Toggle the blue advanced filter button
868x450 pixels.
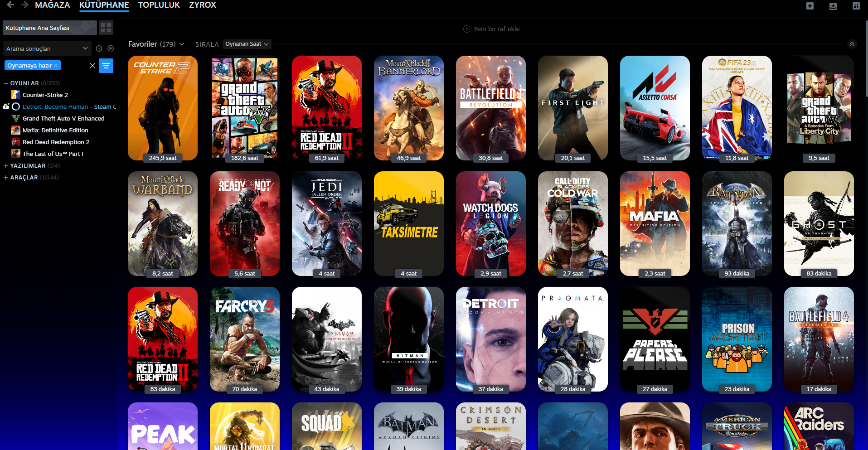pos(106,66)
